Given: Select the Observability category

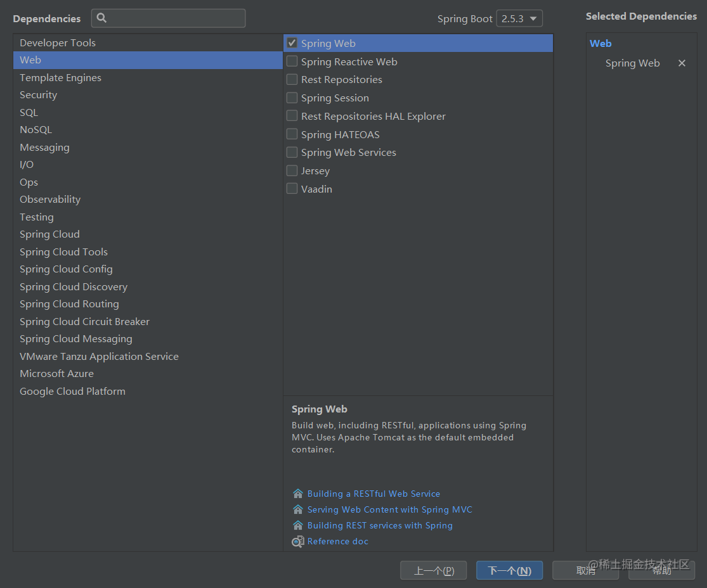Looking at the screenshot, I should 148,200.
